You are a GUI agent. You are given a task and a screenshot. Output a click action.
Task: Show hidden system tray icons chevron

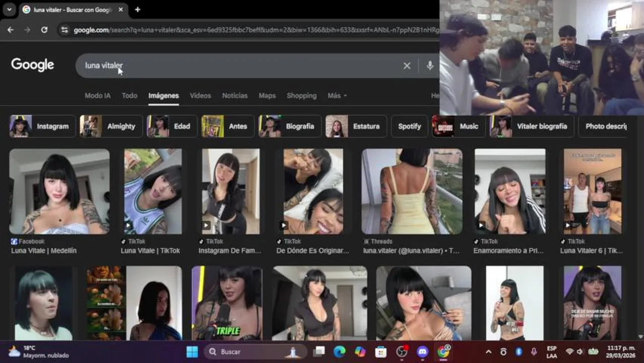(488, 351)
